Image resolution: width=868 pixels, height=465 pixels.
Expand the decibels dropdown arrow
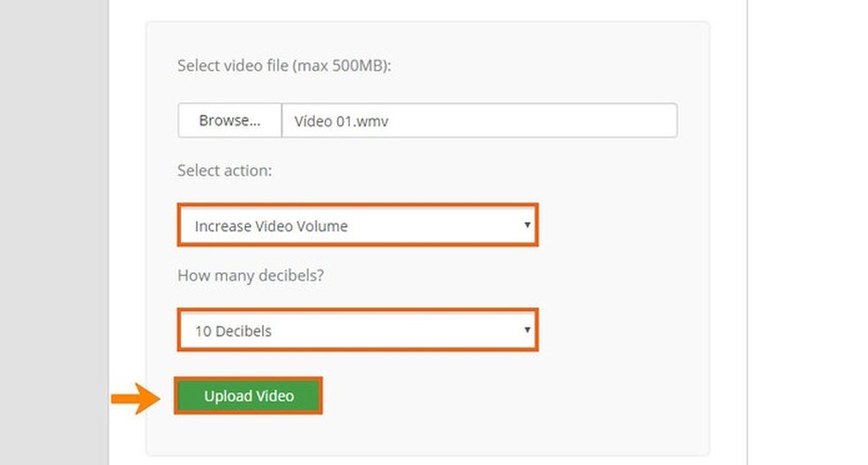coord(527,331)
